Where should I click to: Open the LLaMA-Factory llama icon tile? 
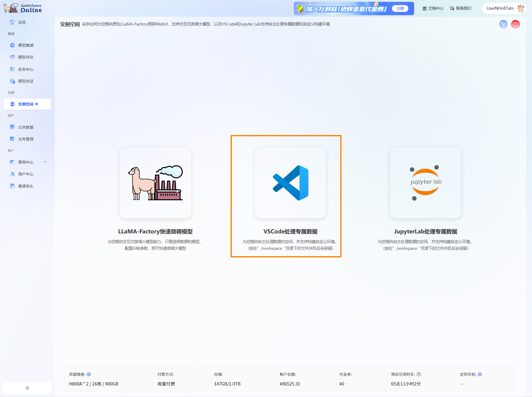pyautogui.click(x=155, y=183)
